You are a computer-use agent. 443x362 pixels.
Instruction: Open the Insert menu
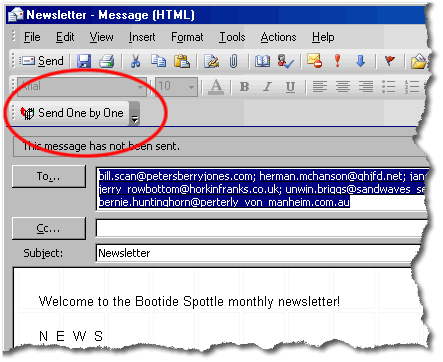click(x=142, y=37)
